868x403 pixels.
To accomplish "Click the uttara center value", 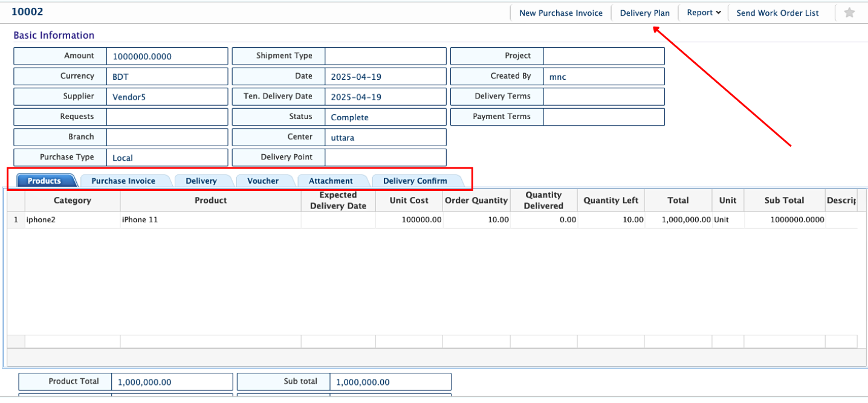I will [343, 138].
